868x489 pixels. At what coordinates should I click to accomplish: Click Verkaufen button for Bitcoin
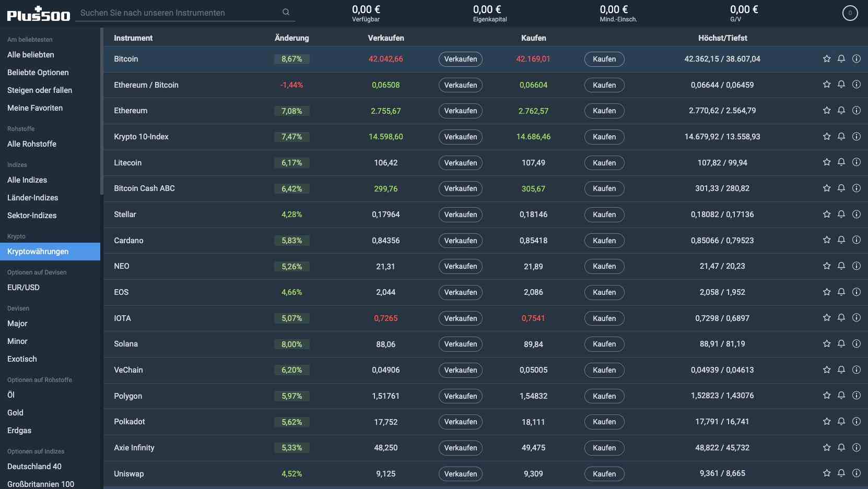coord(461,59)
